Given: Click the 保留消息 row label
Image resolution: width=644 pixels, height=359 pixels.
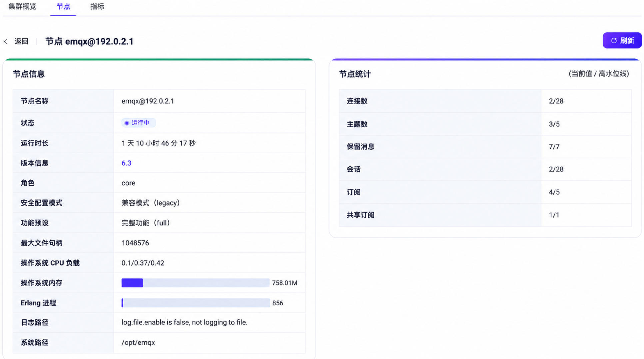Looking at the screenshot, I should (x=360, y=147).
